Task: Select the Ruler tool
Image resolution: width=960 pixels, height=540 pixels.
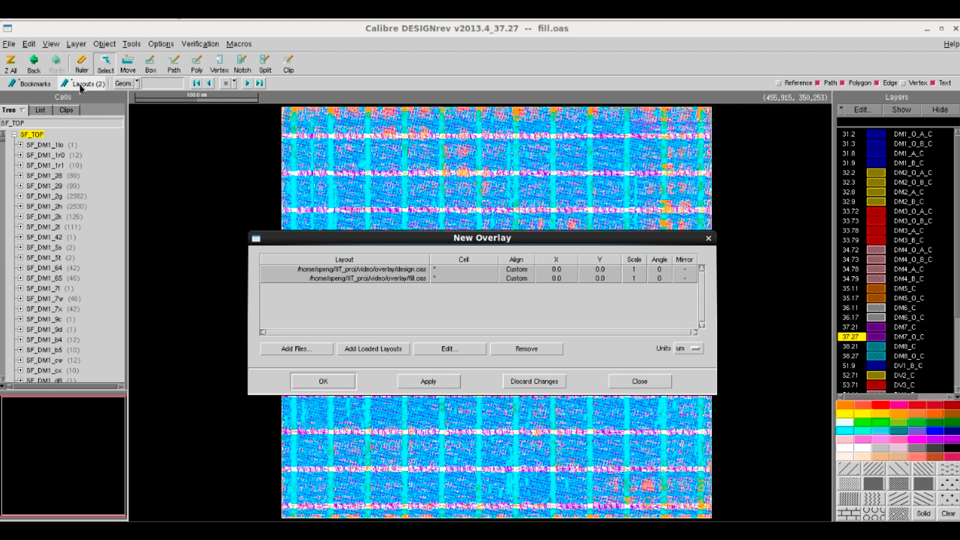Action: pyautogui.click(x=81, y=63)
